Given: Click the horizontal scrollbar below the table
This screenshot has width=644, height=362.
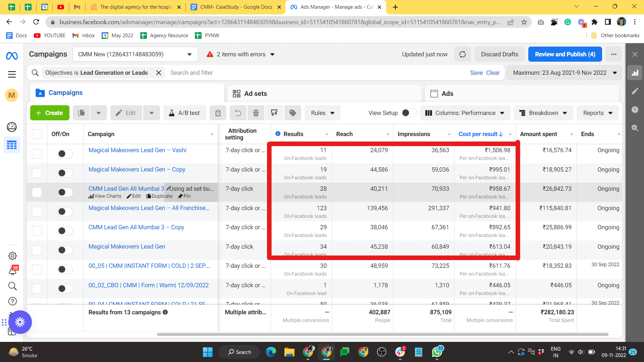Looking at the screenshot, I should coord(382,334).
